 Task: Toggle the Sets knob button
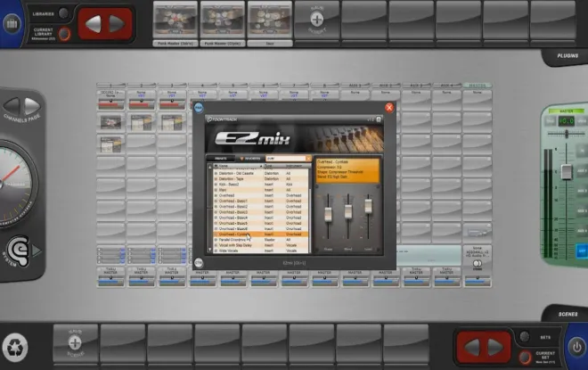pyautogui.click(x=524, y=336)
